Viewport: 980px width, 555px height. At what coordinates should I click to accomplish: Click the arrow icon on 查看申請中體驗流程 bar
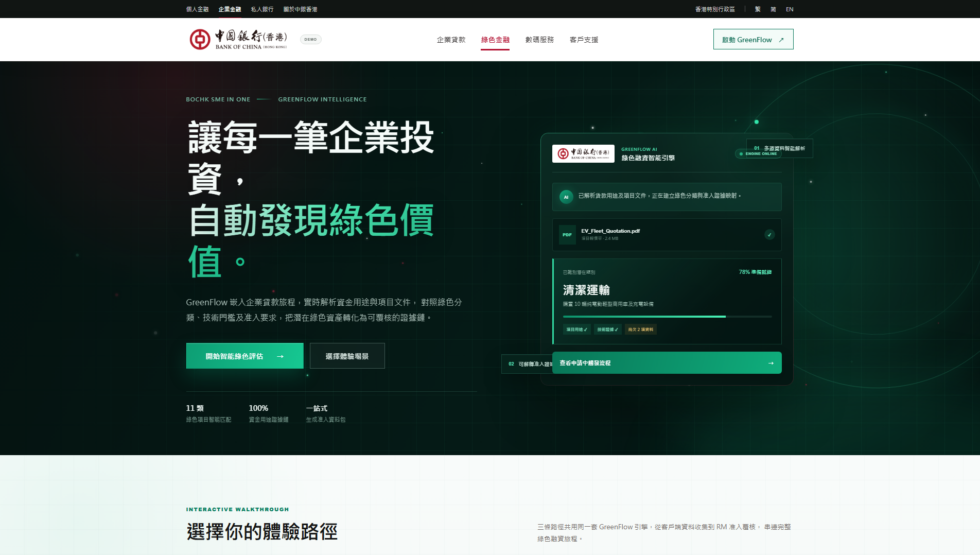771,363
